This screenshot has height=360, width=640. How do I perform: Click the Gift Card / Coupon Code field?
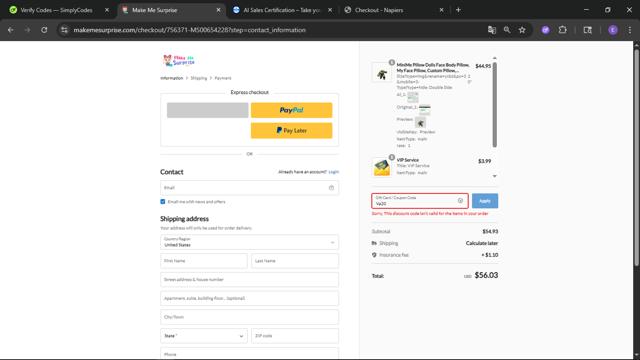tap(420, 201)
